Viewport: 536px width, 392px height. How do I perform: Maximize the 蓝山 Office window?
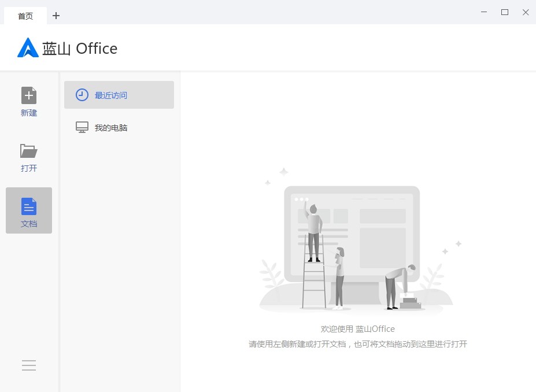tap(505, 12)
